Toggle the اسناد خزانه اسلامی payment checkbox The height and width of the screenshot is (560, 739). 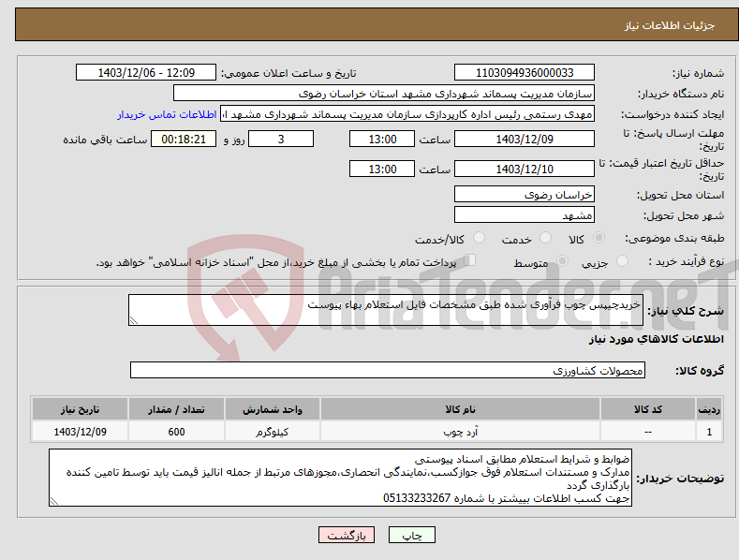tap(470, 260)
